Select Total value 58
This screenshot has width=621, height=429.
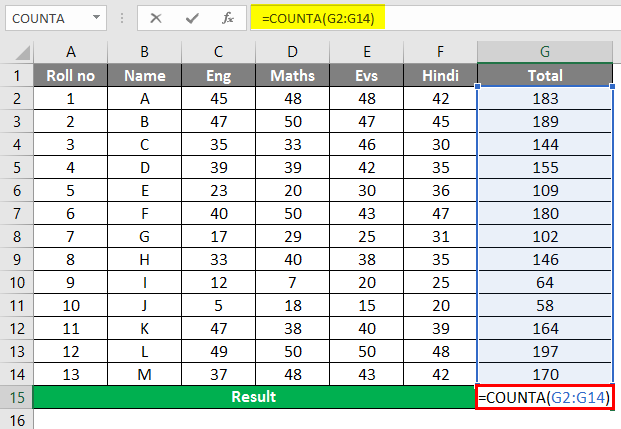coord(545,305)
